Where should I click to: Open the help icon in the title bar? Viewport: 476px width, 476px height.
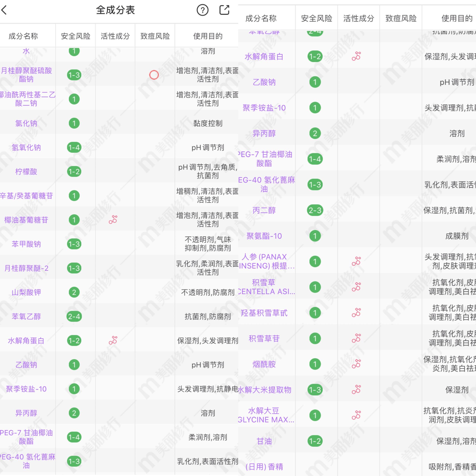[203, 10]
